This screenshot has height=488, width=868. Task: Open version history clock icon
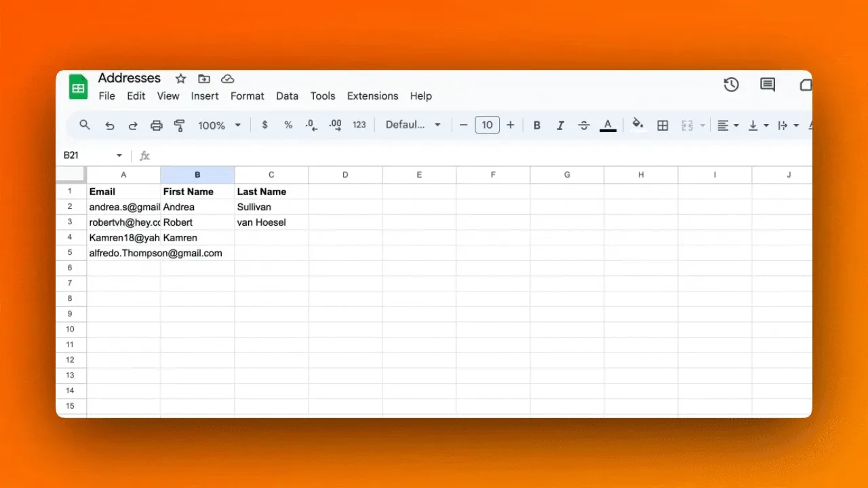coord(731,85)
